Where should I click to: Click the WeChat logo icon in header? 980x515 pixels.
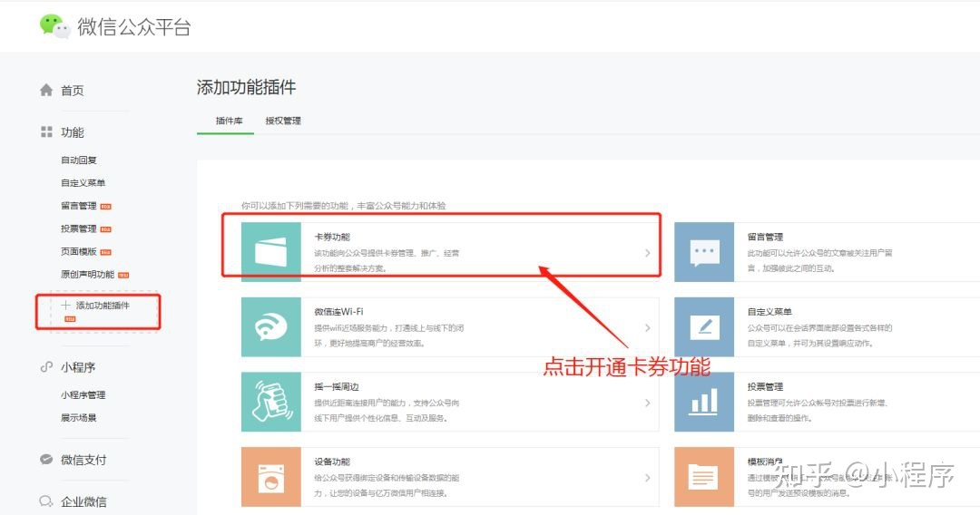point(54,26)
